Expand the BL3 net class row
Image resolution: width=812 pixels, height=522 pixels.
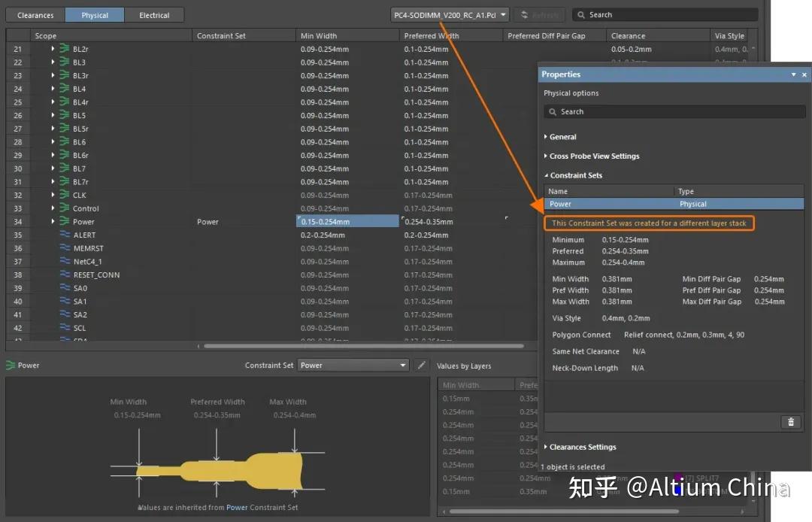(53, 62)
